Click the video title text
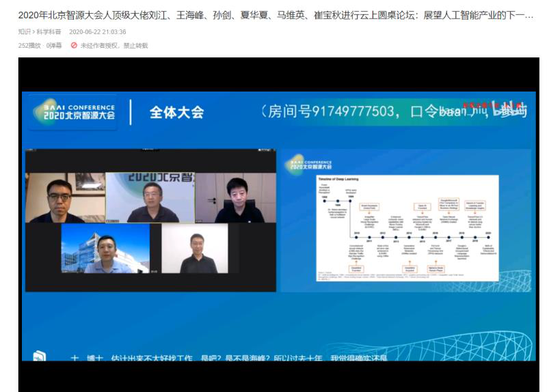Viewport: 547px width, 392px height. 273,14
